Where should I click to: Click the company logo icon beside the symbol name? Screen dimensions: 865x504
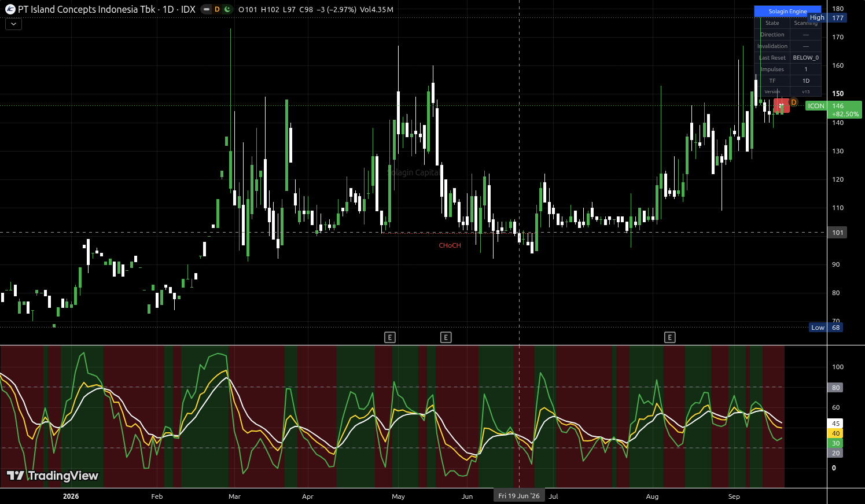coord(10,9)
